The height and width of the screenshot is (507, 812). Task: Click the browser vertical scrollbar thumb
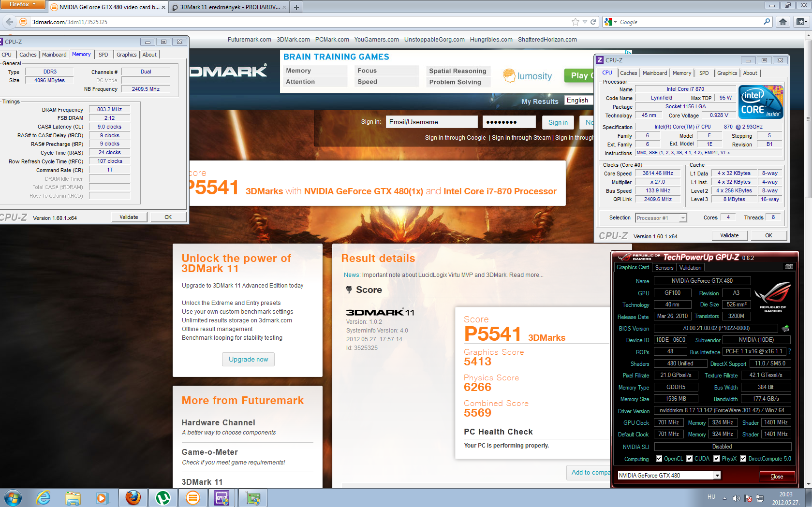coord(808,119)
